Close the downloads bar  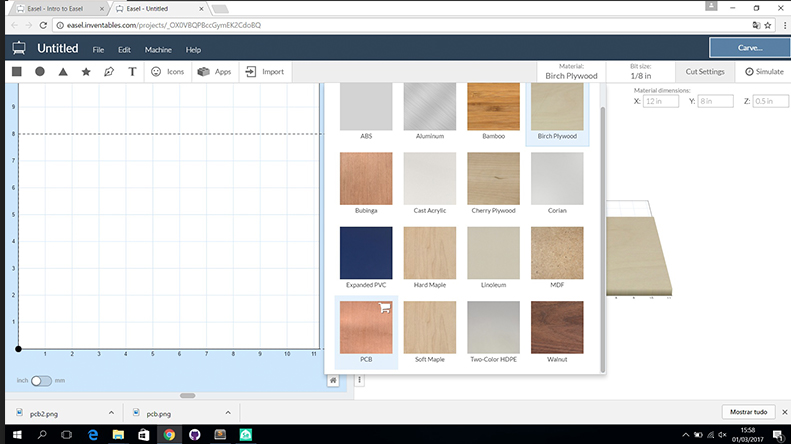tap(784, 412)
